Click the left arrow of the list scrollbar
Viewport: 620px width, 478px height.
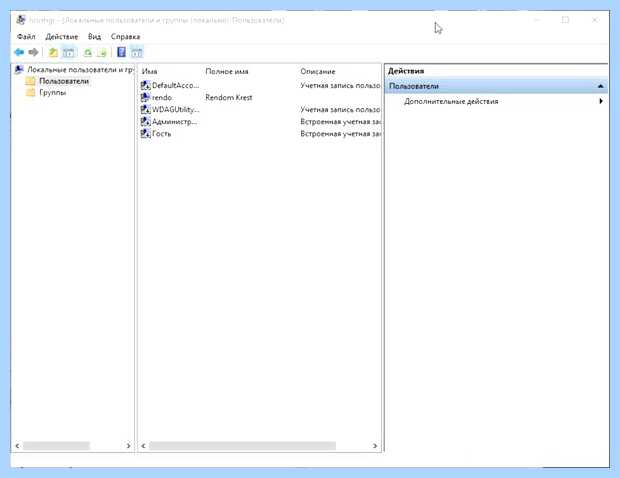[x=143, y=446]
